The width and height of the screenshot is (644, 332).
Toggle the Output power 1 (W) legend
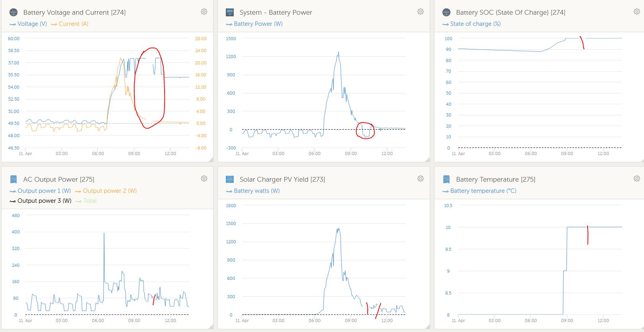click(x=40, y=191)
